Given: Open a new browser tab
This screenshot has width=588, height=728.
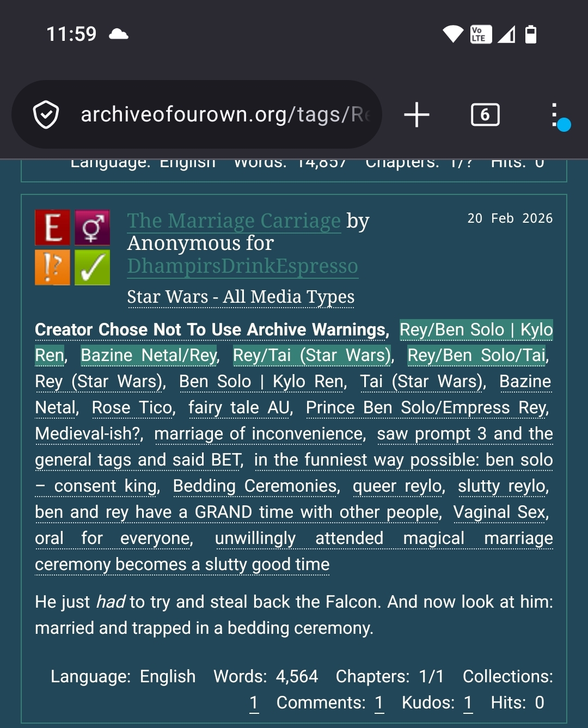Looking at the screenshot, I should coord(417,115).
